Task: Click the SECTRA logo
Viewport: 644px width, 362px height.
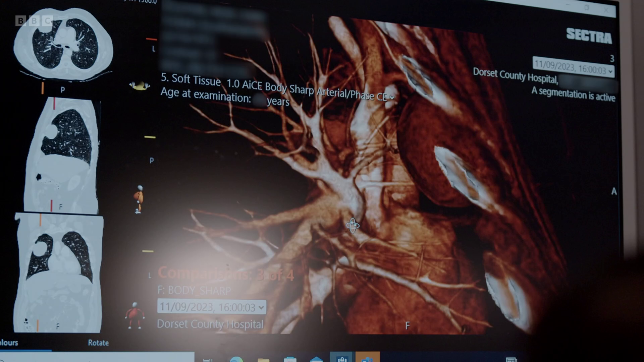Action: tap(589, 36)
